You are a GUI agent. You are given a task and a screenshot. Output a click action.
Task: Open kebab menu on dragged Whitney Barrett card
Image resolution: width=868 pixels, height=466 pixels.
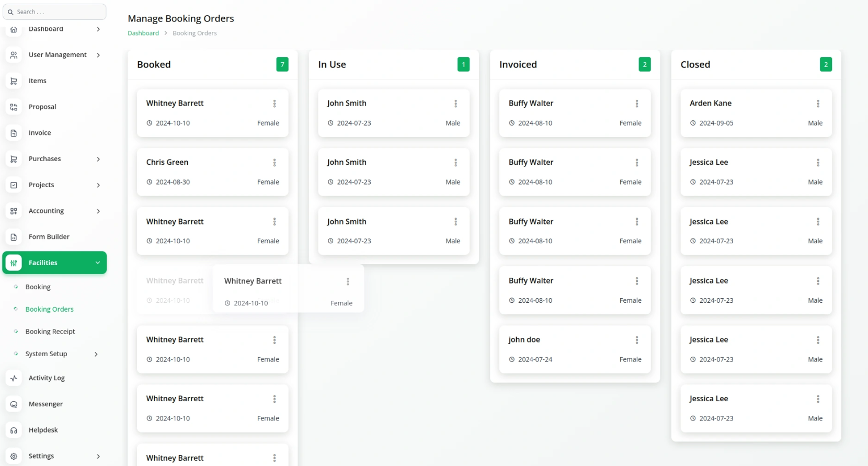(x=348, y=281)
